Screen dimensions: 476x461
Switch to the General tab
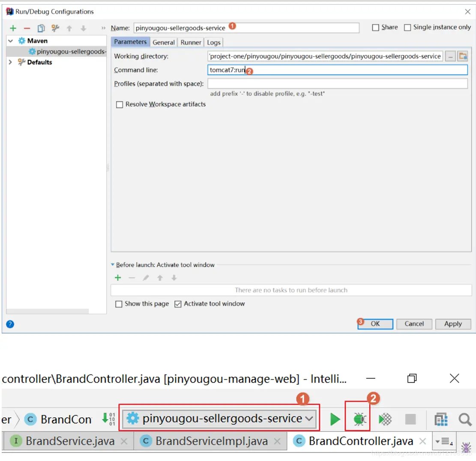click(x=164, y=42)
